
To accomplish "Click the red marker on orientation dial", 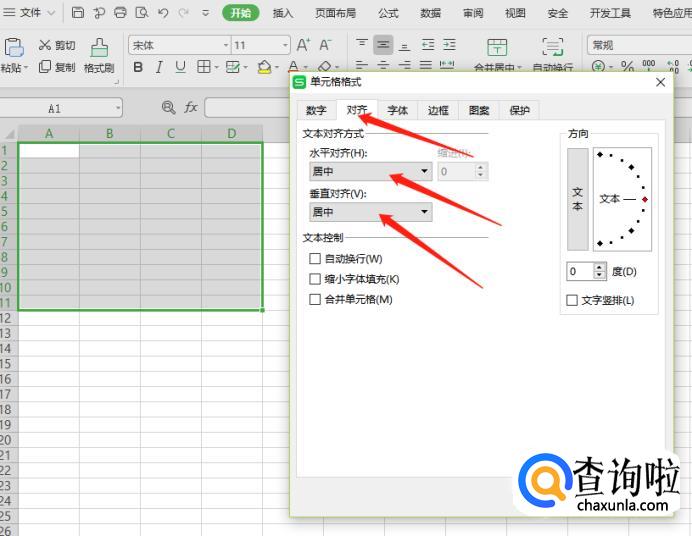I will [645, 200].
